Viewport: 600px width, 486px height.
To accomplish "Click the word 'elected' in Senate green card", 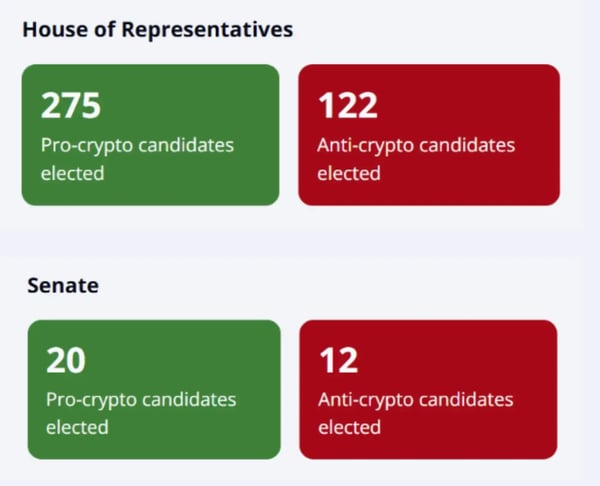I will 77,427.
